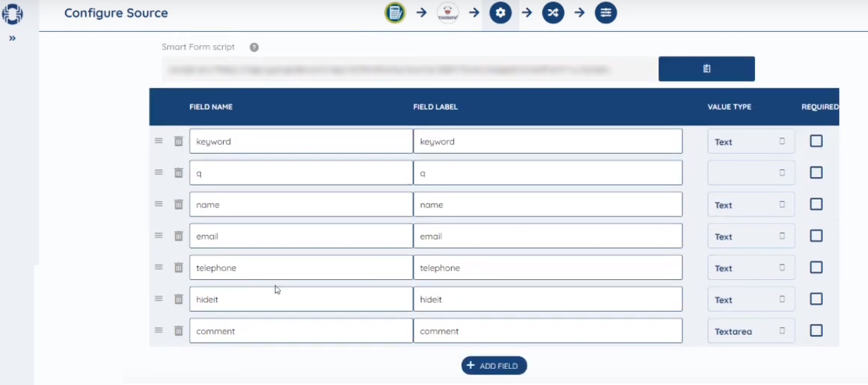Click the FIELD LABEL column header
This screenshot has height=385, width=868.
435,107
